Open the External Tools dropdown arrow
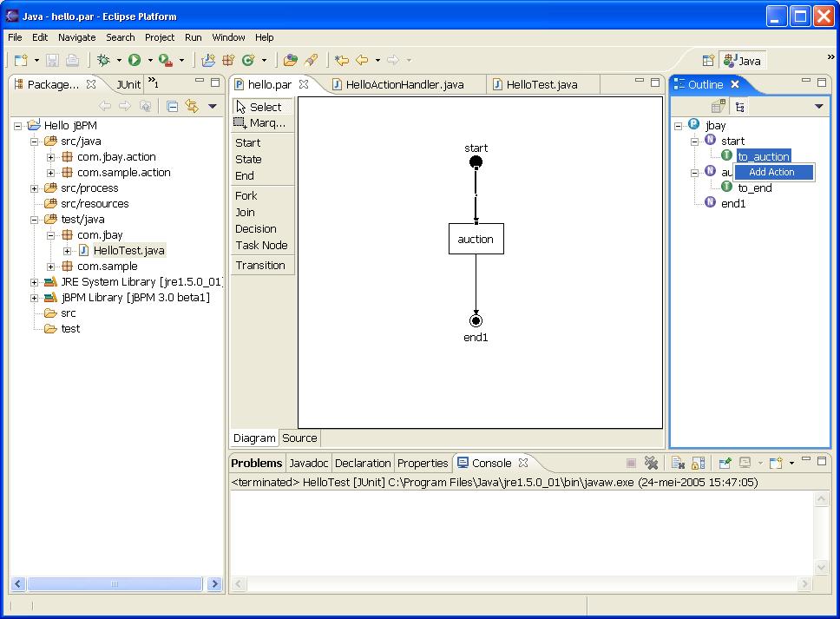This screenshot has height=619, width=840. pos(181,60)
